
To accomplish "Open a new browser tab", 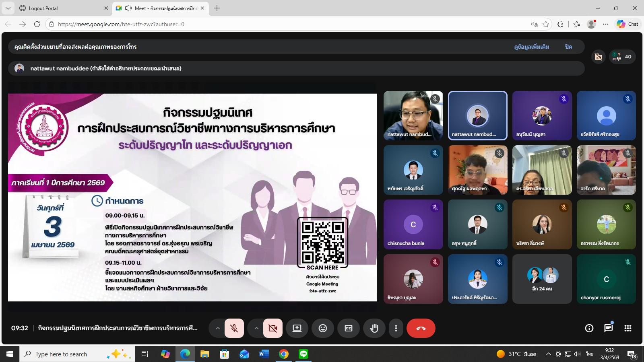I will tap(217, 8).
